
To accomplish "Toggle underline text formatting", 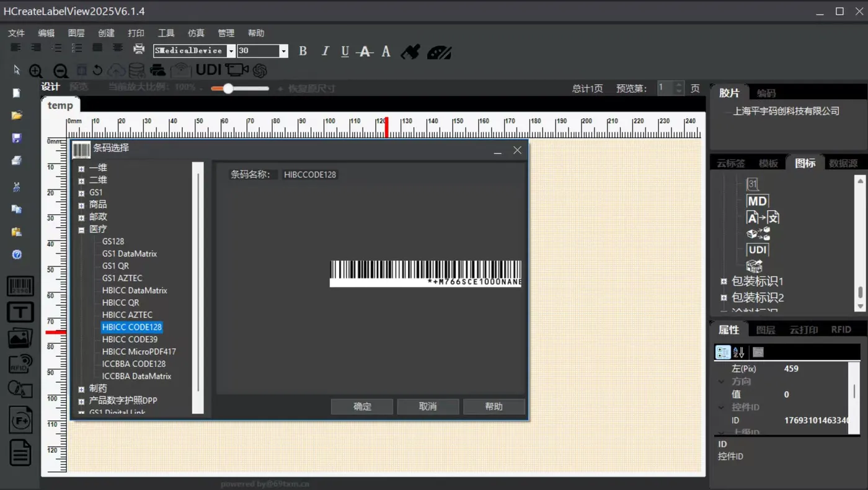I will 345,51.
